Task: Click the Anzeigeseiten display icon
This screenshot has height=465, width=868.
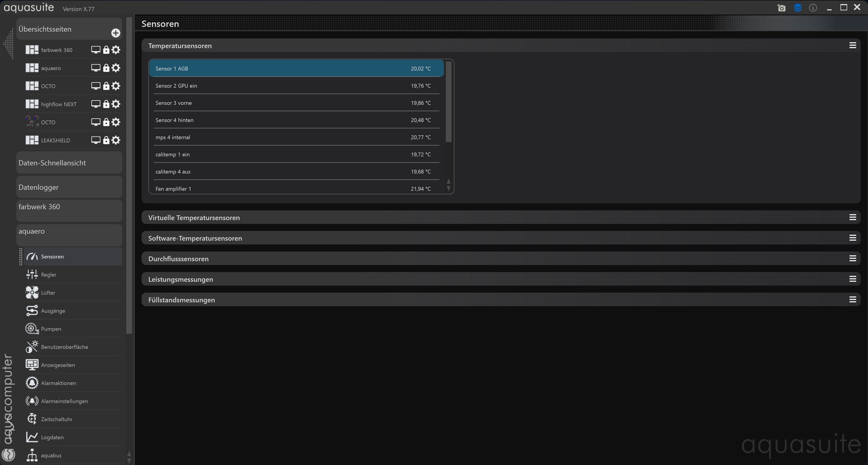Action: tap(32, 365)
